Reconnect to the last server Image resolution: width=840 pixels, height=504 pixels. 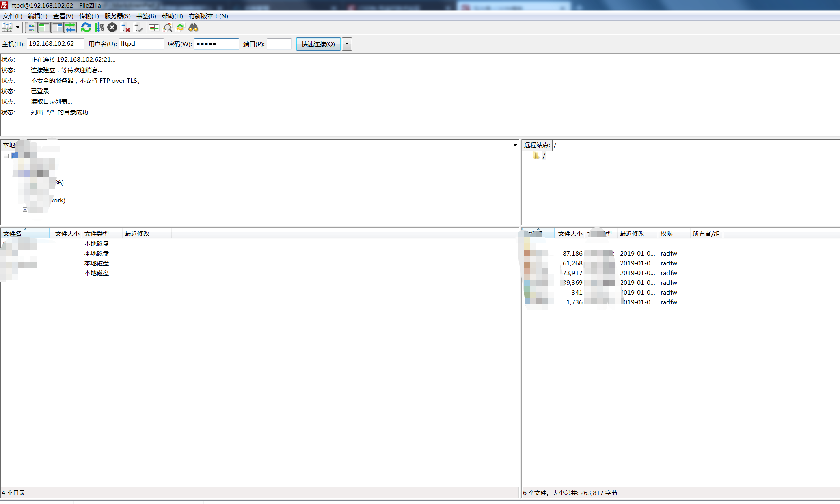point(138,28)
